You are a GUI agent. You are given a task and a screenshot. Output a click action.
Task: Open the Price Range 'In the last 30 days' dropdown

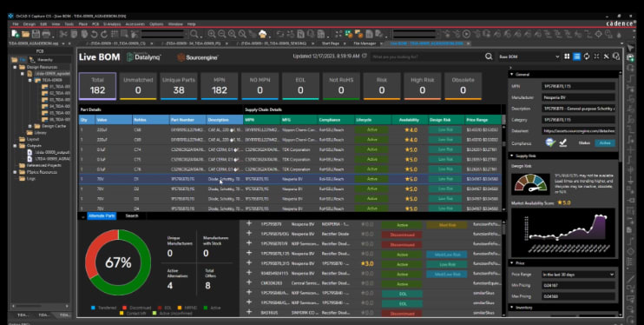pos(578,274)
